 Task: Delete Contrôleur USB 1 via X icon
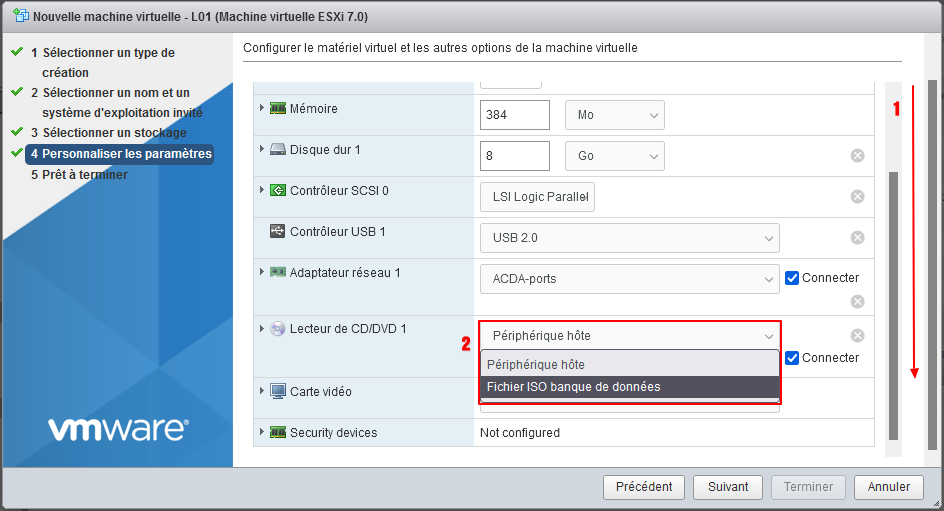coord(857,237)
